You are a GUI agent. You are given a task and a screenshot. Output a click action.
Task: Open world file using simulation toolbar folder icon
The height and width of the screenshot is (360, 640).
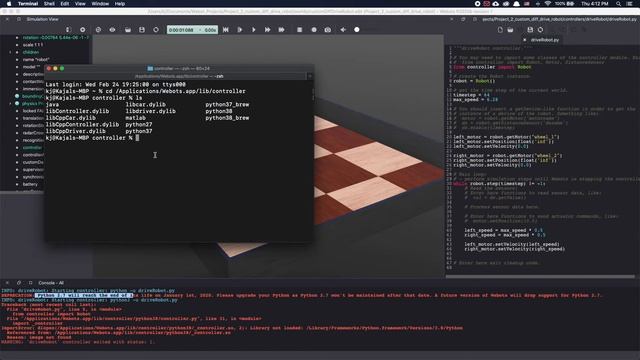tap(128, 30)
